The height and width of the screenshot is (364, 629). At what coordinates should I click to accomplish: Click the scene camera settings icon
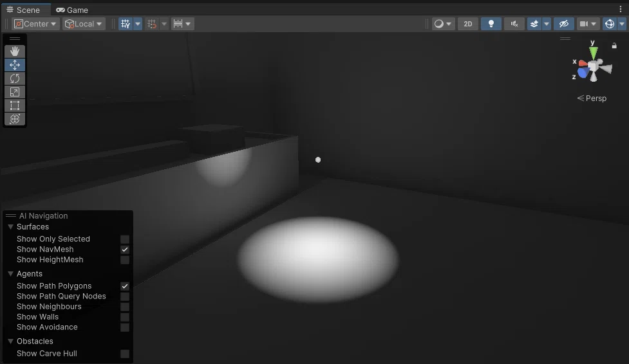click(584, 24)
